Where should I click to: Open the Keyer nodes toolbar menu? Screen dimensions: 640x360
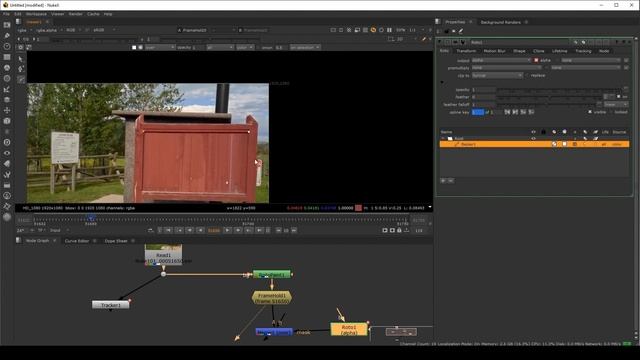[x=7, y=89]
